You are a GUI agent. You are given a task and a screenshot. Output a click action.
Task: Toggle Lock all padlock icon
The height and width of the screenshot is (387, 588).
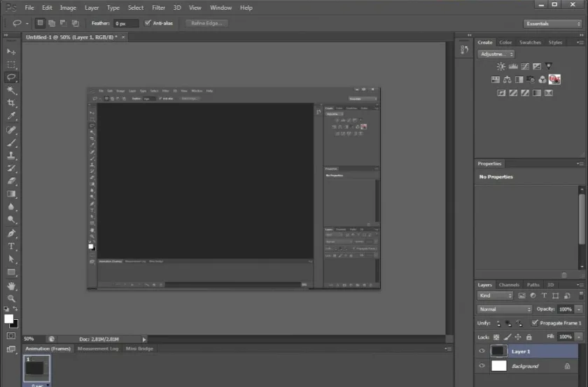[x=528, y=337]
